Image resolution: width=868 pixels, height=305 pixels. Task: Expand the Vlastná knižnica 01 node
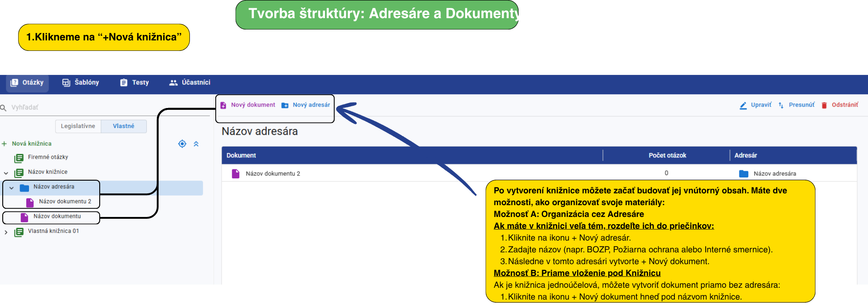pos(6,232)
